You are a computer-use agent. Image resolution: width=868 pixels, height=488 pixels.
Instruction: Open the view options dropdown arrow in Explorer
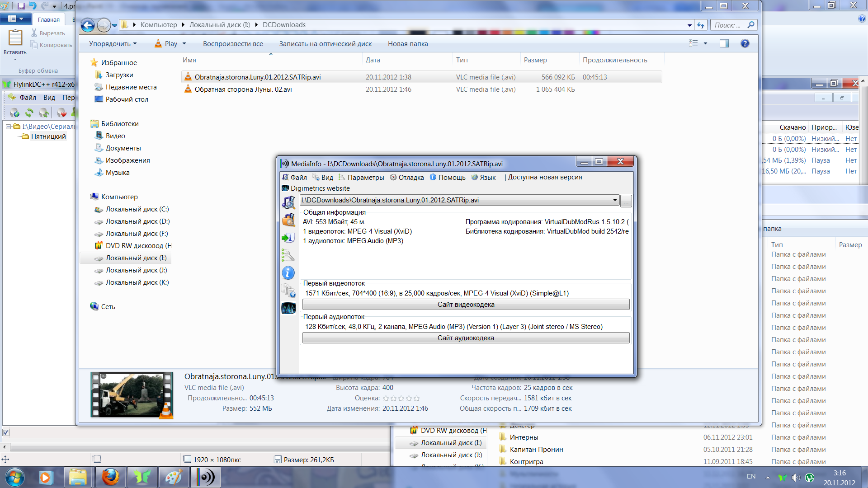pos(705,43)
